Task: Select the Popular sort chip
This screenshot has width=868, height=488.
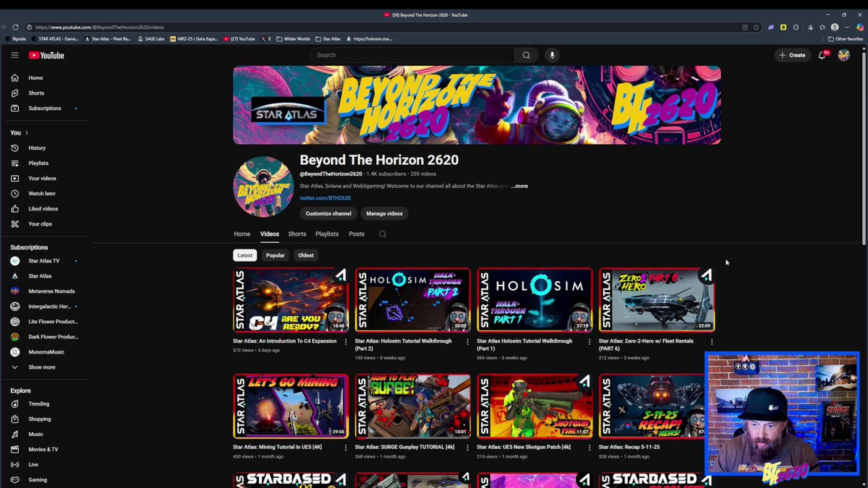Action: click(x=275, y=255)
